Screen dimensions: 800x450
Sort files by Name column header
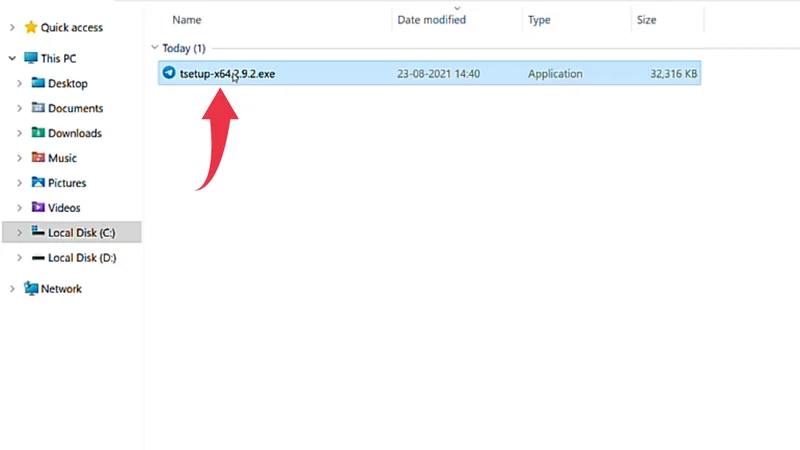pos(187,19)
